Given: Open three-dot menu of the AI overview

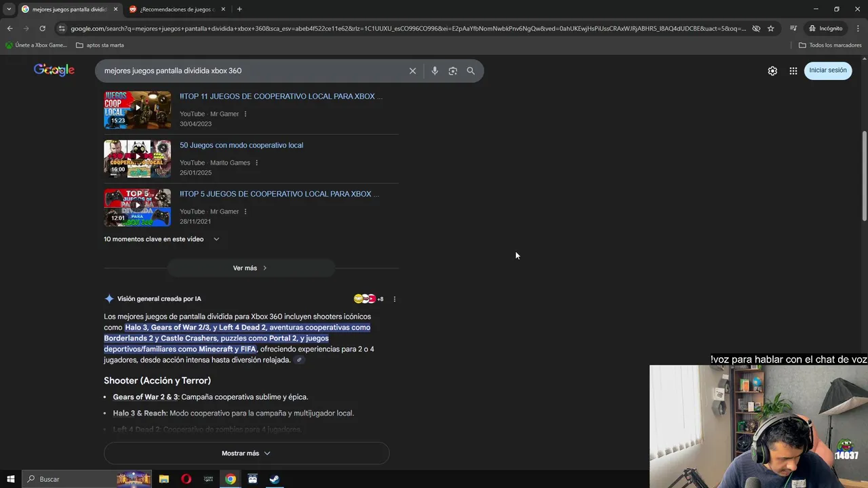Looking at the screenshot, I should pos(394,299).
